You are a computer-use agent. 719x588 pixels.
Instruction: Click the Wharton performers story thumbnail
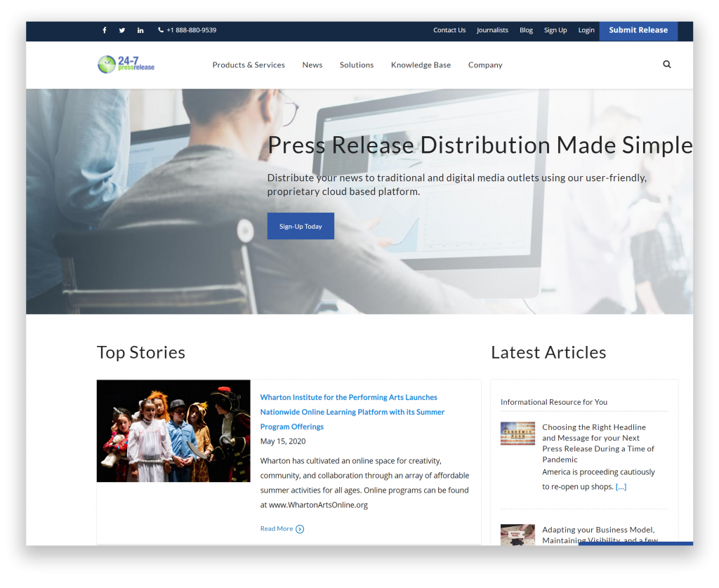click(x=173, y=431)
